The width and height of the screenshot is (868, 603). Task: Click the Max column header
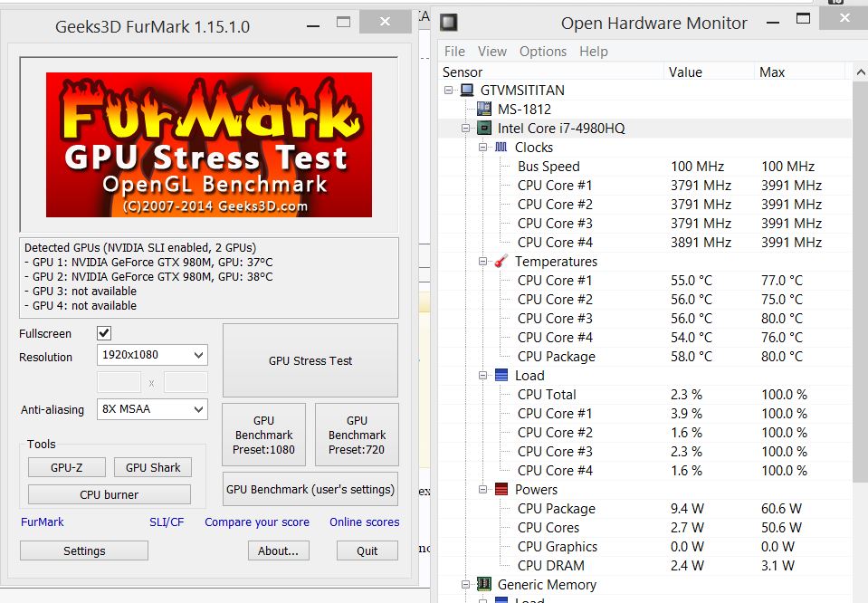click(x=800, y=72)
